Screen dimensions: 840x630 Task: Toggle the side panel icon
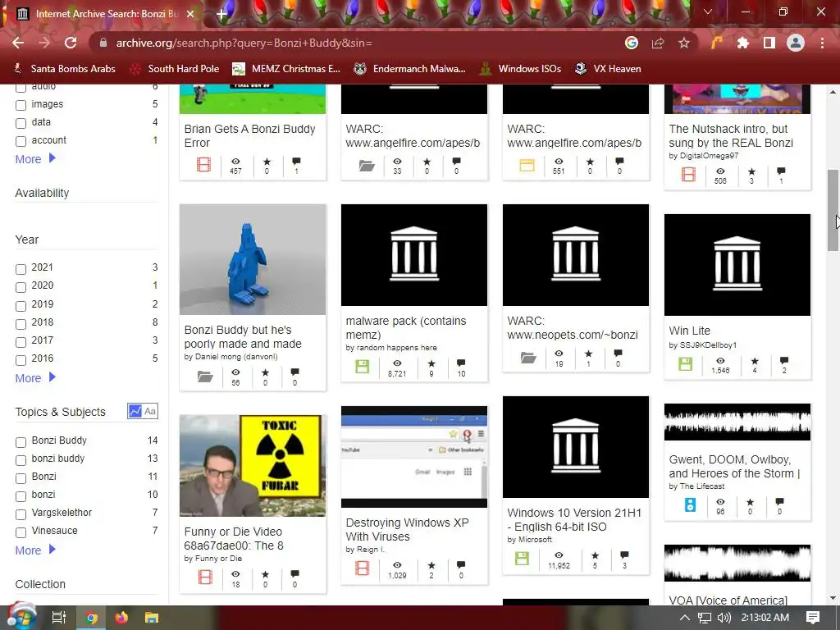click(x=769, y=43)
